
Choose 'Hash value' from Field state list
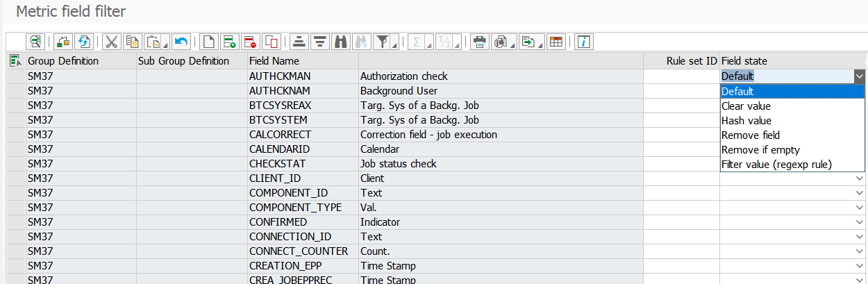point(746,121)
